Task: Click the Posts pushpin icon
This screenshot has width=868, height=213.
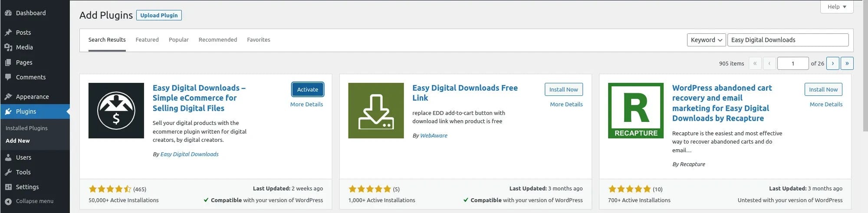Action: [x=8, y=33]
